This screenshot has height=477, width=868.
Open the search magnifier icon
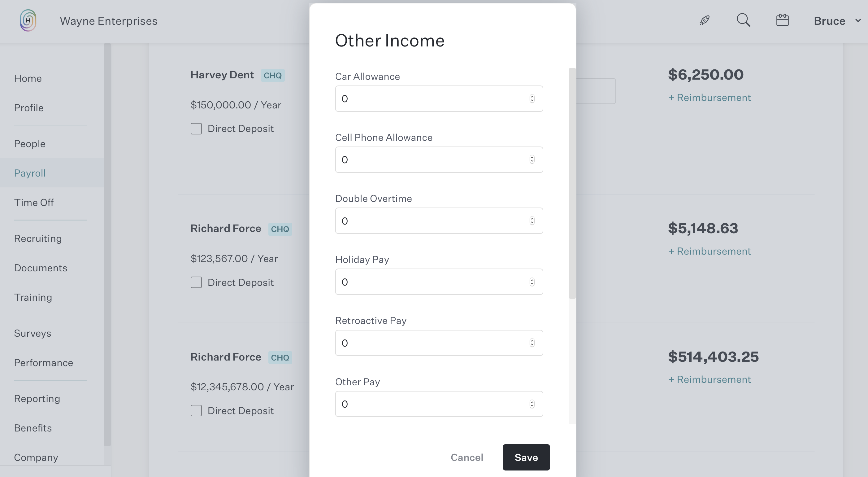coord(743,20)
